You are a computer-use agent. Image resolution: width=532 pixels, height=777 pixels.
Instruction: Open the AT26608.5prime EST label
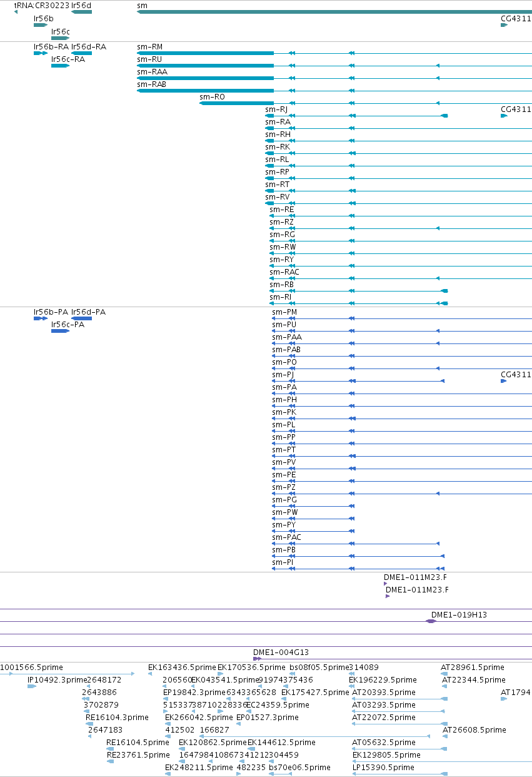(x=474, y=729)
